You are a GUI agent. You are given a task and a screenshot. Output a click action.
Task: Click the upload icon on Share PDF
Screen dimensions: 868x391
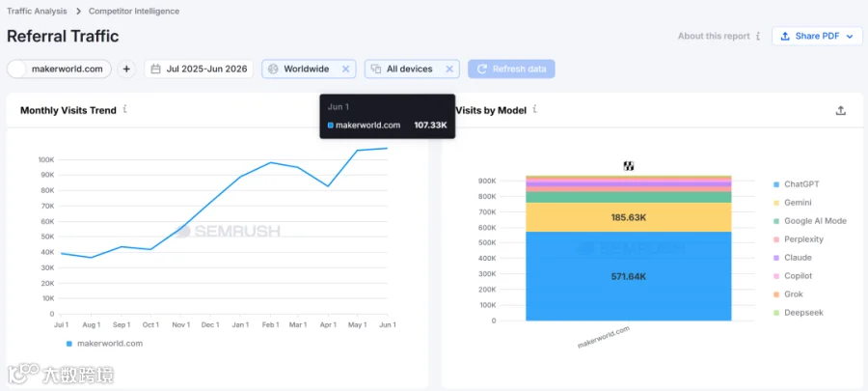click(785, 36)
